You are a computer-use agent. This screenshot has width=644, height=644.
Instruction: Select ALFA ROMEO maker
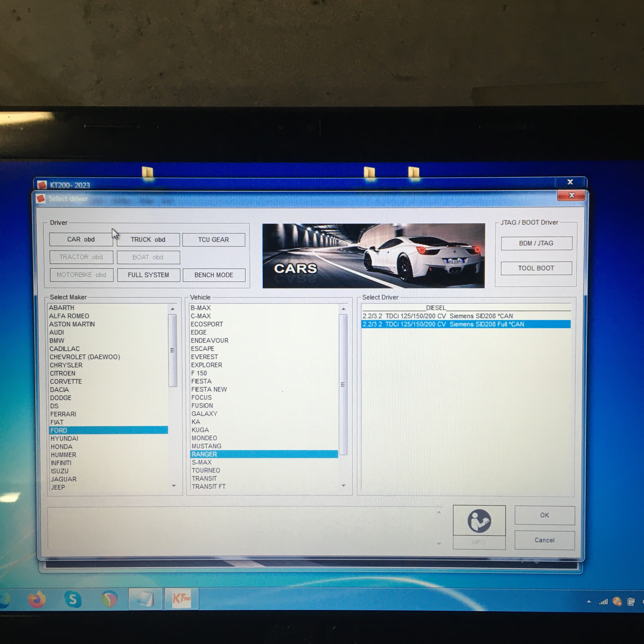click(69, 316)
